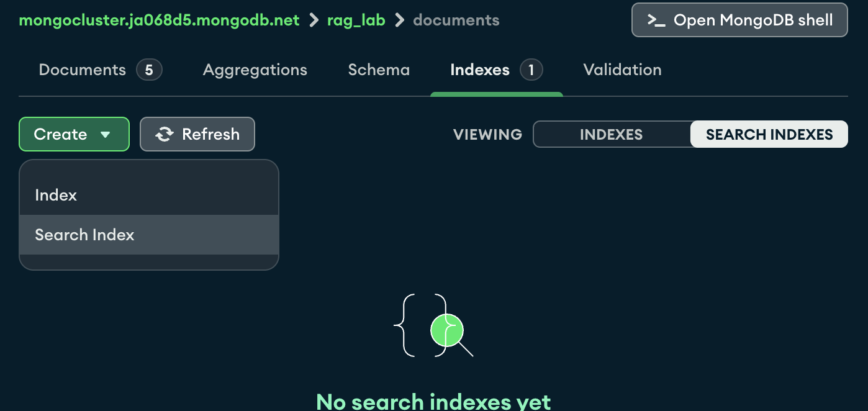Click the Indexes count badge 1
The height and width of the screenshot is (411, 868).
[x=531, y=70]
